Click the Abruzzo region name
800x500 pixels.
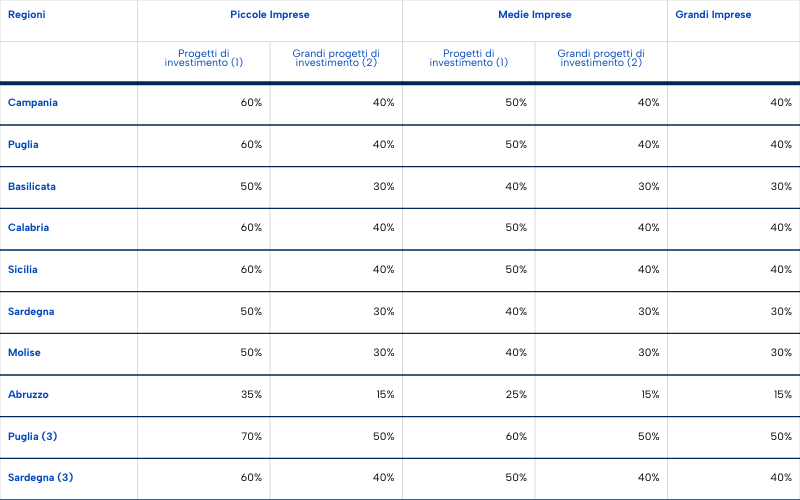click(x=28, y=395)
